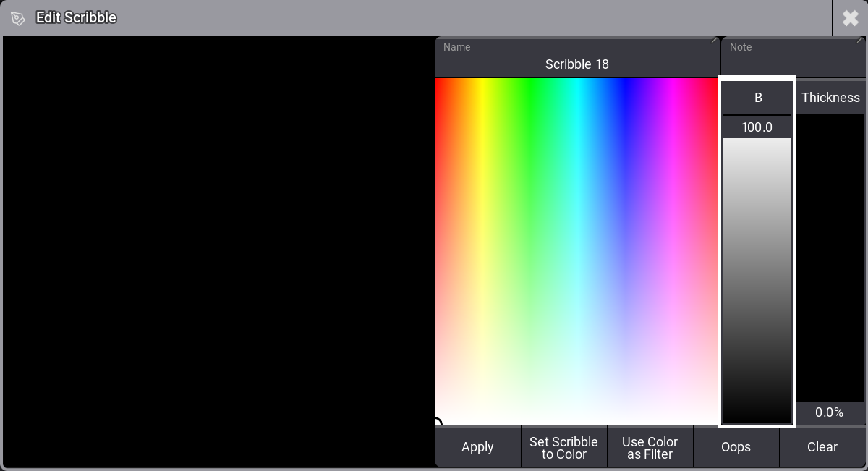The width and height of the screenshot is (868, 471).
Task: Edit the Name field showing Scribble 18
Action: 576,58
